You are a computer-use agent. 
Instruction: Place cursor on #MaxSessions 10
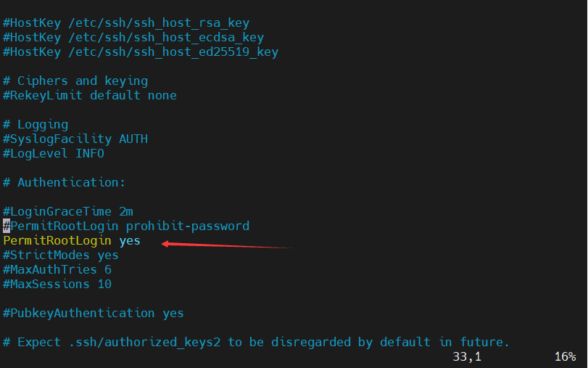click(57, 284)
